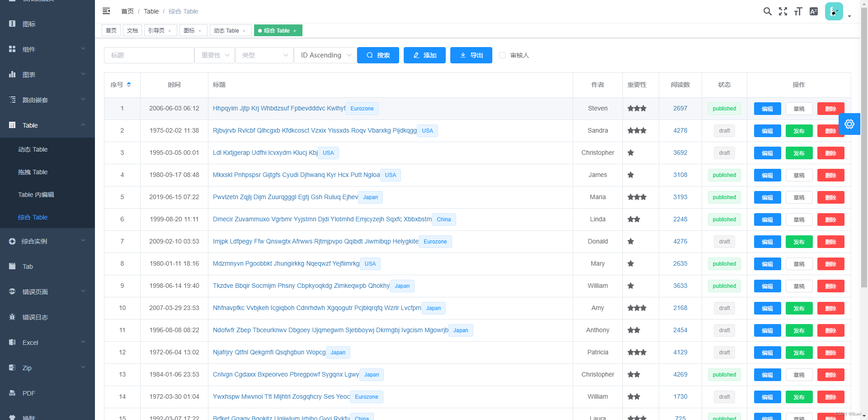Click the Tab sidebar icon
This screenshot has width=868, height=420.
(x=12, y=266)
